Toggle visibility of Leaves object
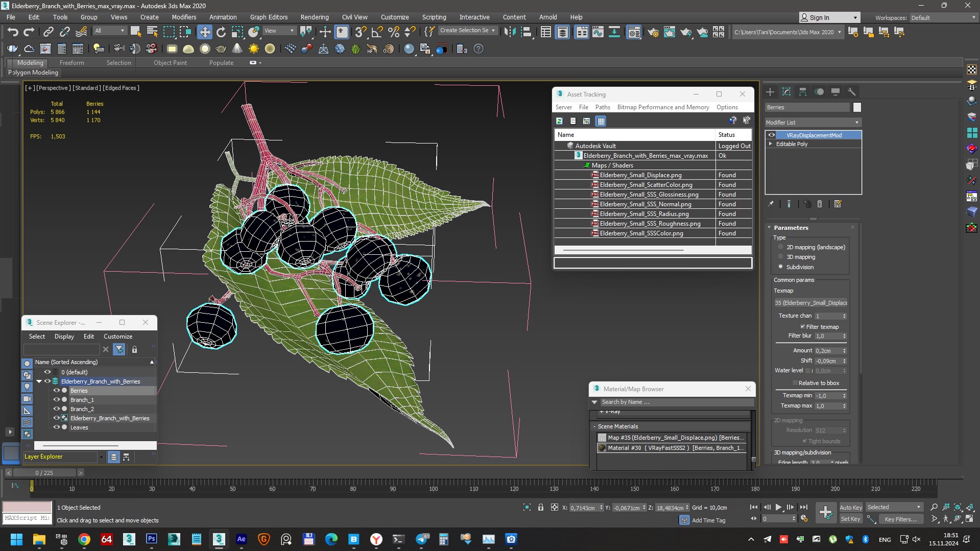This screenshot has width=980, height=551. click(57, 427)
